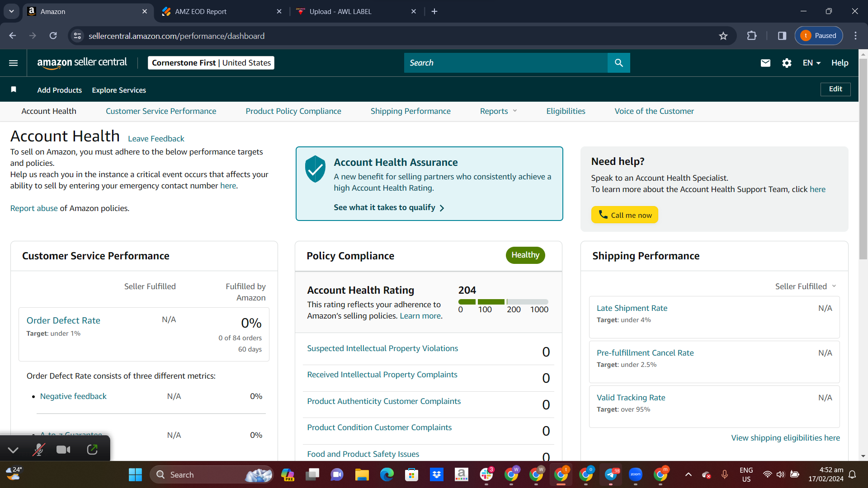View site information icon in address bar
Image resolution: width=868 pixels, height=488 pixels.
point(78,36)
